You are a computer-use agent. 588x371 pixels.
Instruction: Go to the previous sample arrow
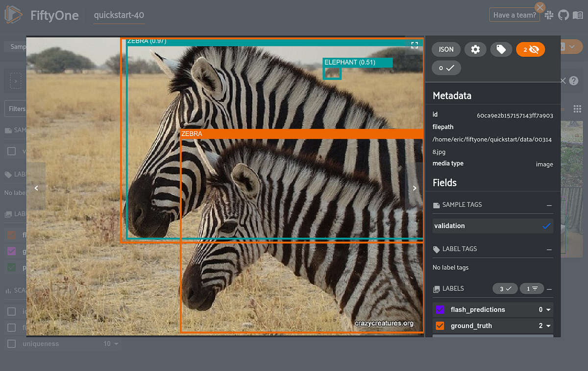click(x=36, y=188)
